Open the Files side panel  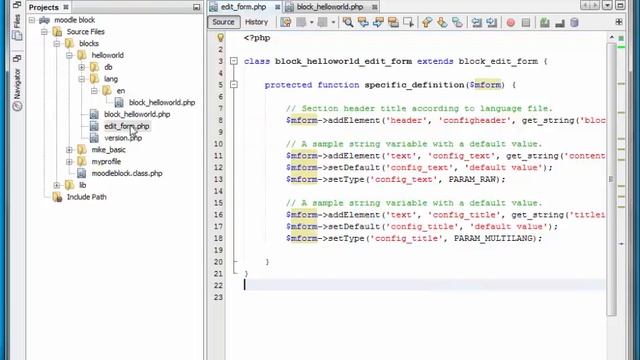coord(17,26)
